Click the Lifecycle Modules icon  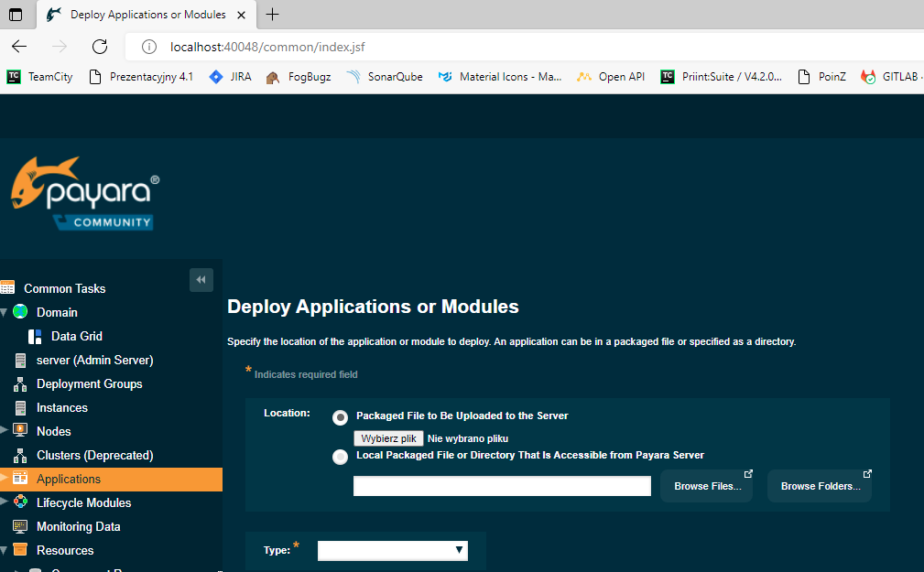[x=20, y=502]
